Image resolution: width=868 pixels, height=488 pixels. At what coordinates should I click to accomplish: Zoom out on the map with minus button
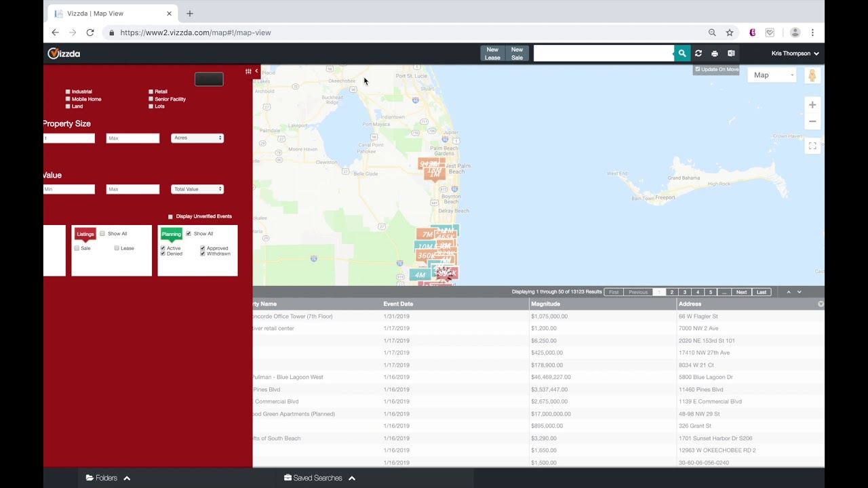812,121
